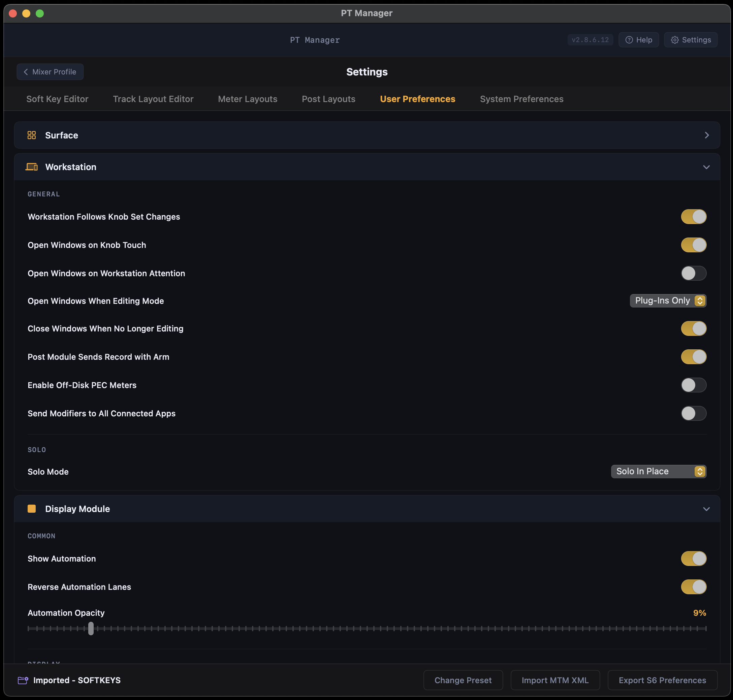This screenshot has height=700, width=733.
Task: Go to Meter Layouts tab
Action: click(x=248, y=99)
